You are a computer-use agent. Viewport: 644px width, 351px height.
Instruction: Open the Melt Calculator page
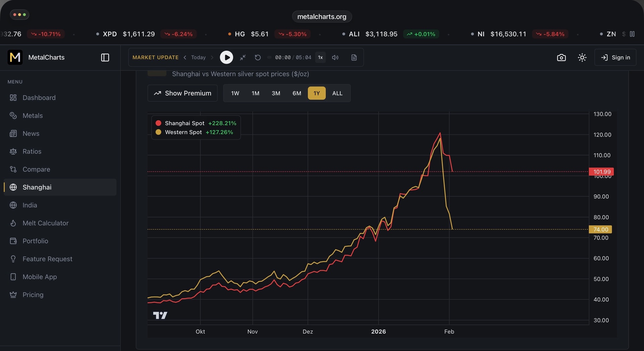pos(45,223)
